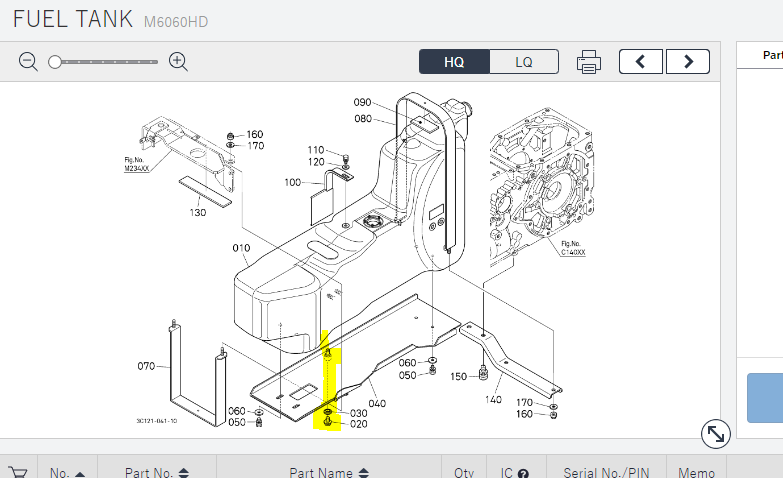Open Fig.No. C140XX reference link

[573, 248]
